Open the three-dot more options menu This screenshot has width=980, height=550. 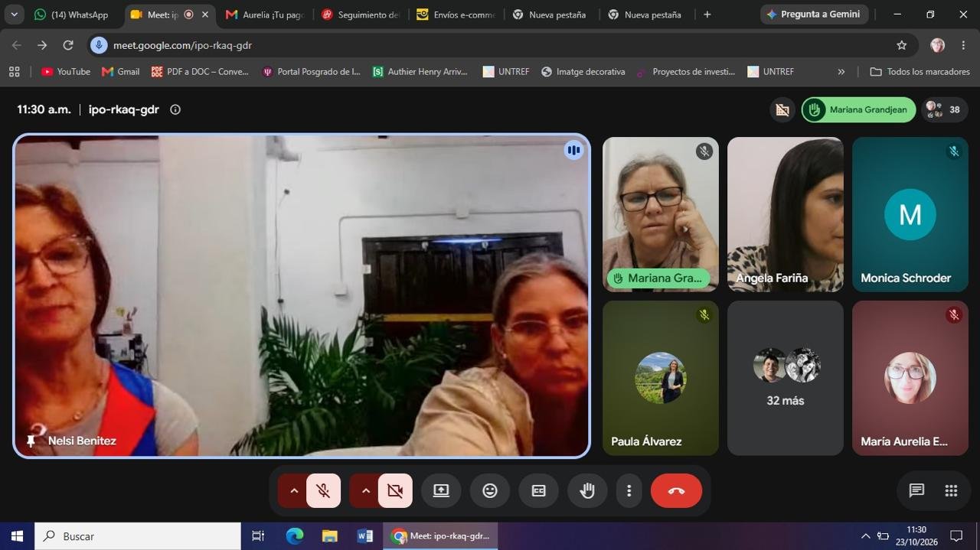[x=629, y=491]
